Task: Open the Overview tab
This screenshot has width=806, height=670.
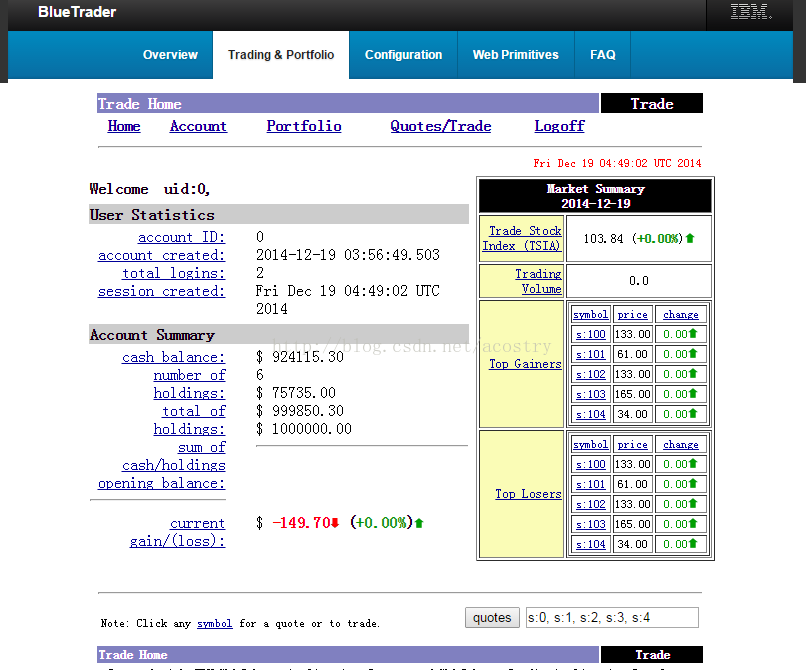Action: 170,55
